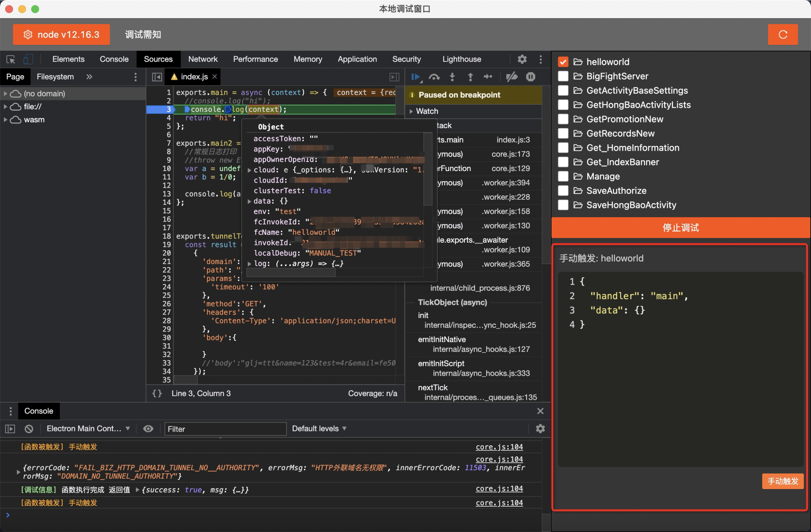Check the GetRecordsNew checkbox

coord(563,133)
